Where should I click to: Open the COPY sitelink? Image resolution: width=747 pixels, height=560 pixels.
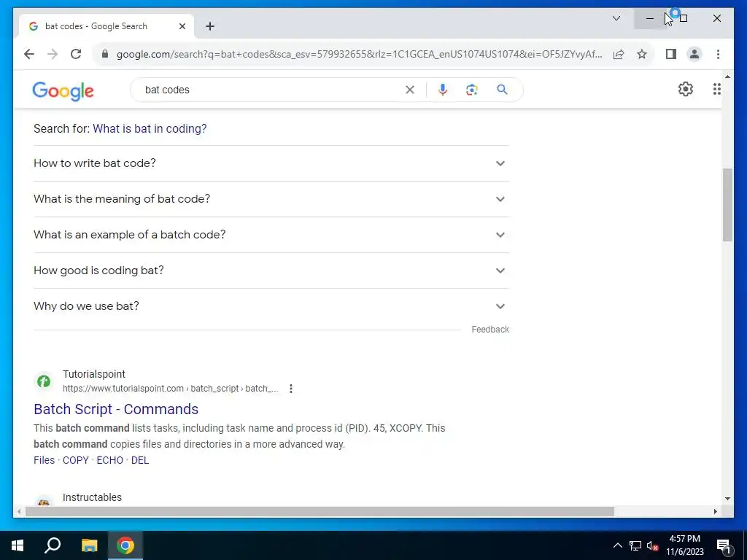click(76, 460)
